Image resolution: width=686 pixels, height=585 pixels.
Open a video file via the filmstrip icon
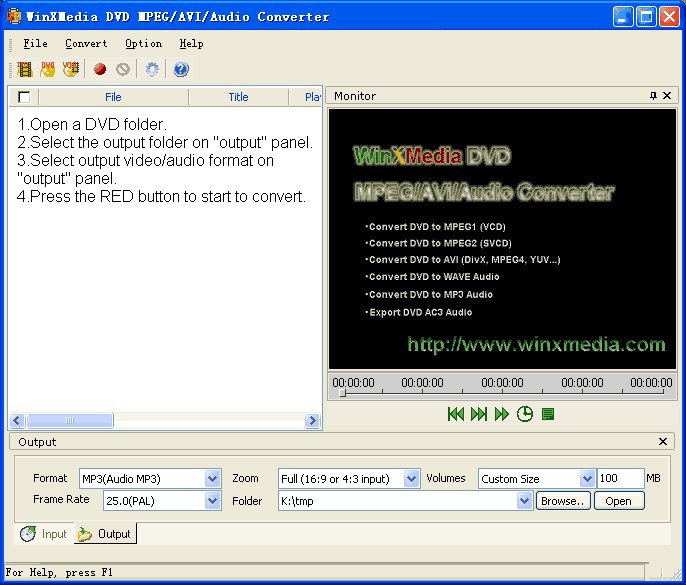(x=24, y=69)
